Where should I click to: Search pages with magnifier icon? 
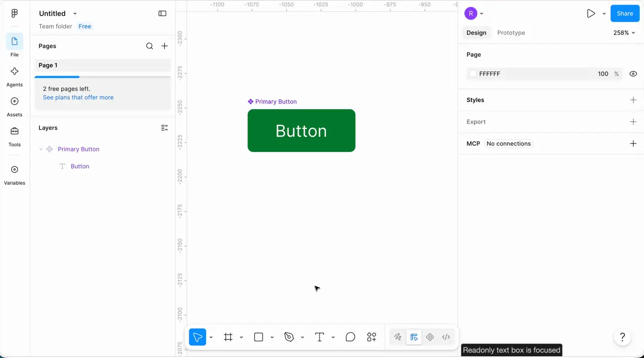149,46
